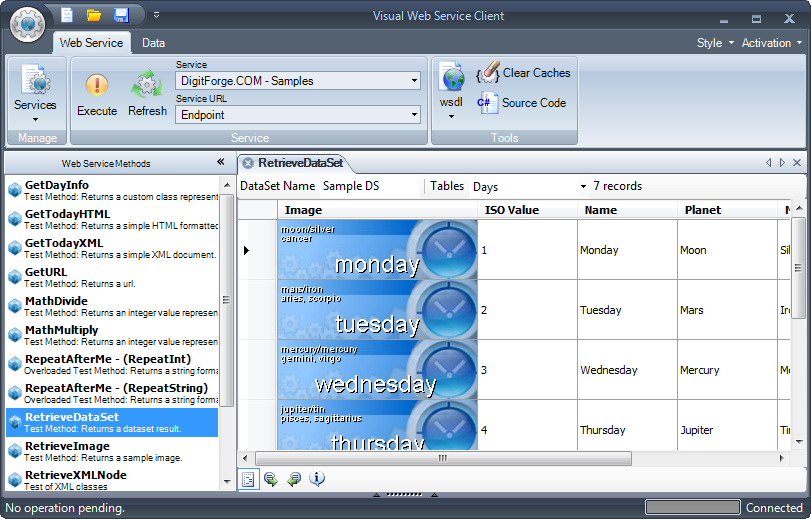Viewport: 811px width, 519px height.
Task: Click the application orb button
Action: (x=28, y=22)
